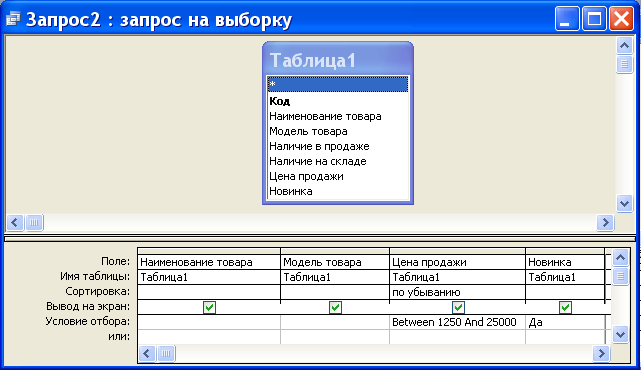Click criteria cell under Наименование товара
This screenshot has height=370, width=641.
click(209, 322)
